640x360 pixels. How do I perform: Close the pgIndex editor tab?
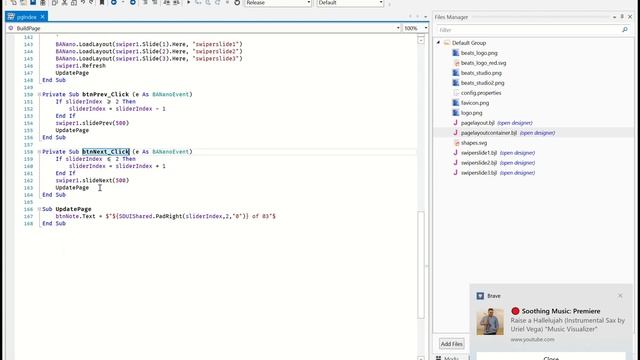coord(42,17)
